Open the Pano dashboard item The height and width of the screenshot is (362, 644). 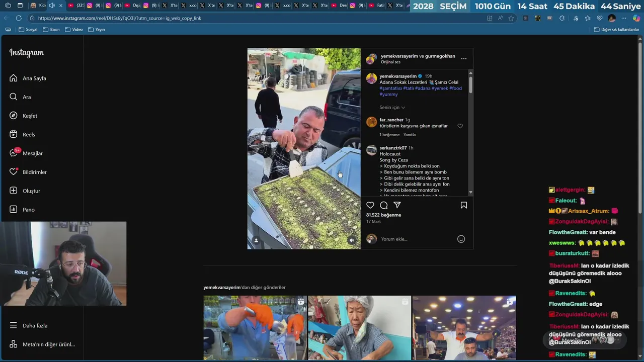coord(22,210)
